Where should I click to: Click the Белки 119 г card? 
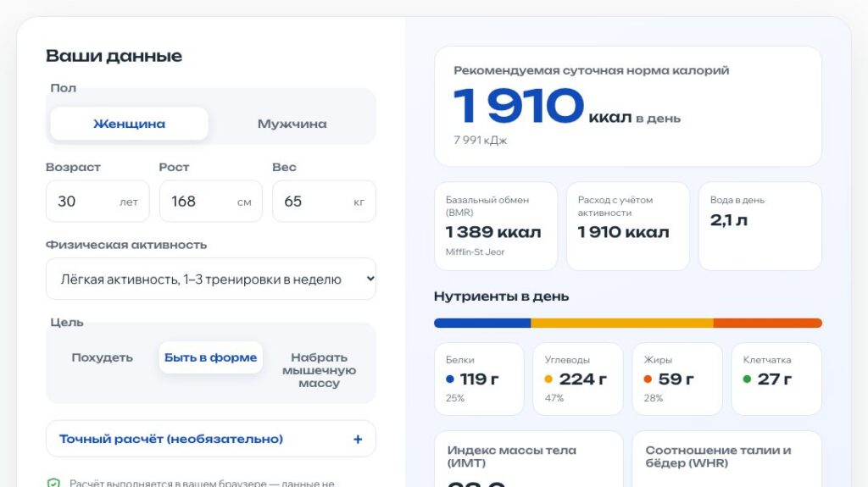(480, 379)
